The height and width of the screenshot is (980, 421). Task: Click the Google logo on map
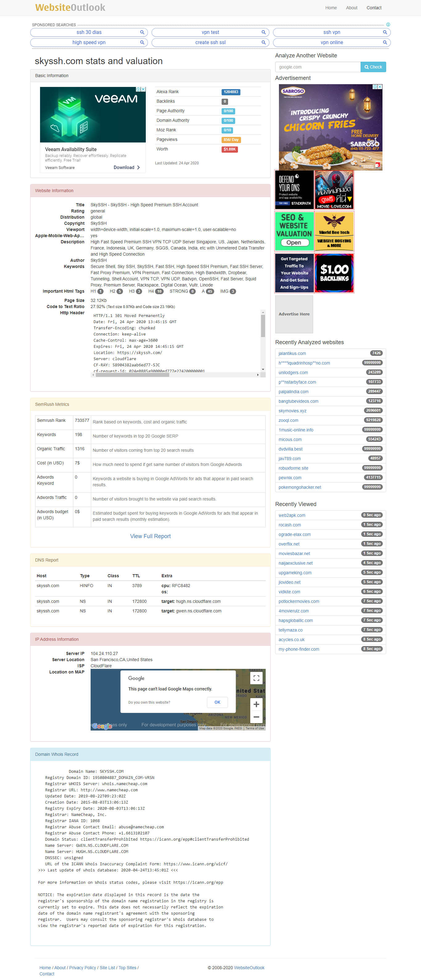[102, 726]
